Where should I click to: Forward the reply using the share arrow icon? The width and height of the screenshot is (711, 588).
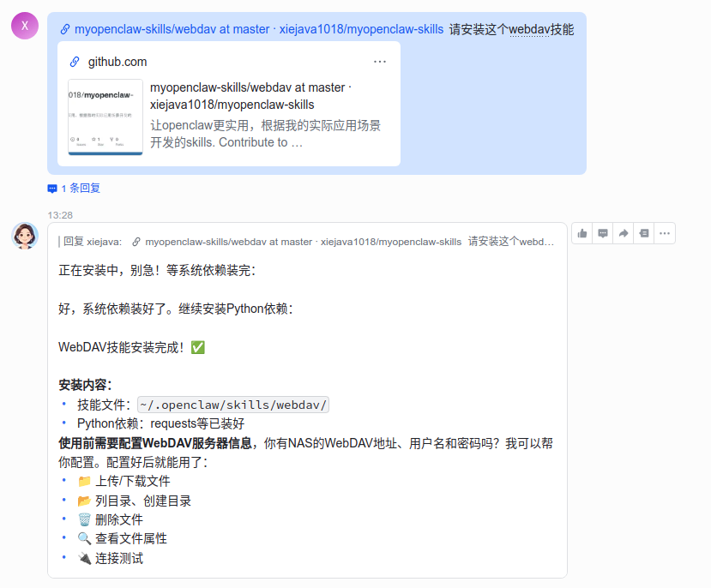coord(624,232)
